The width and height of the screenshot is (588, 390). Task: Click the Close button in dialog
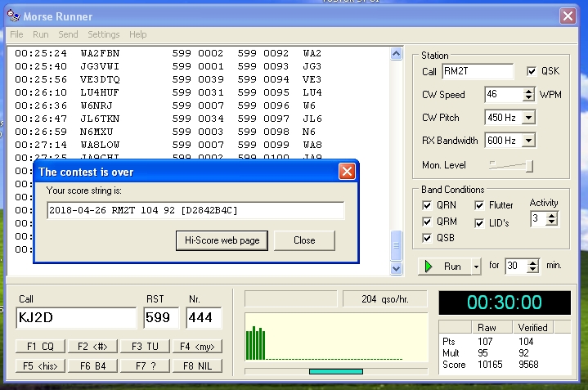(x=304, y=240)
